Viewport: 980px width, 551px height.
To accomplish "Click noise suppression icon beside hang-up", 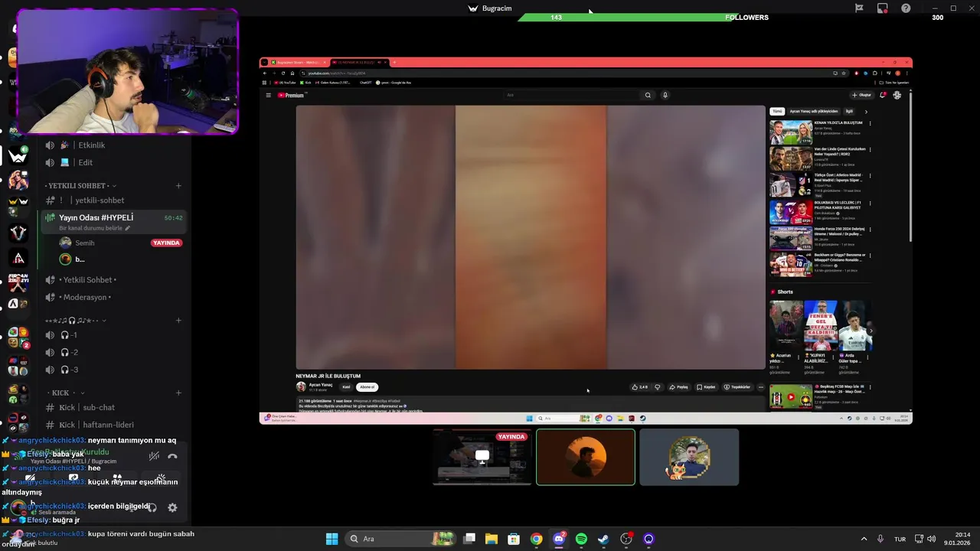I will tap(154, 456).
